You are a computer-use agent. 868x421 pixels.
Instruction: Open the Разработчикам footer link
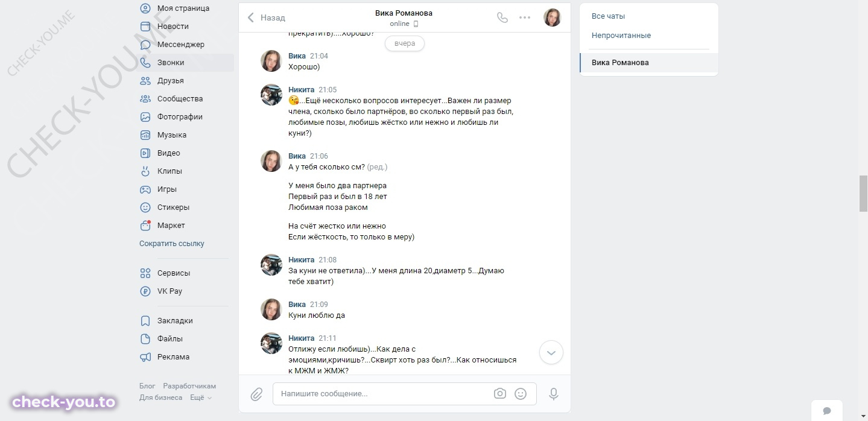tap(189, 386)
